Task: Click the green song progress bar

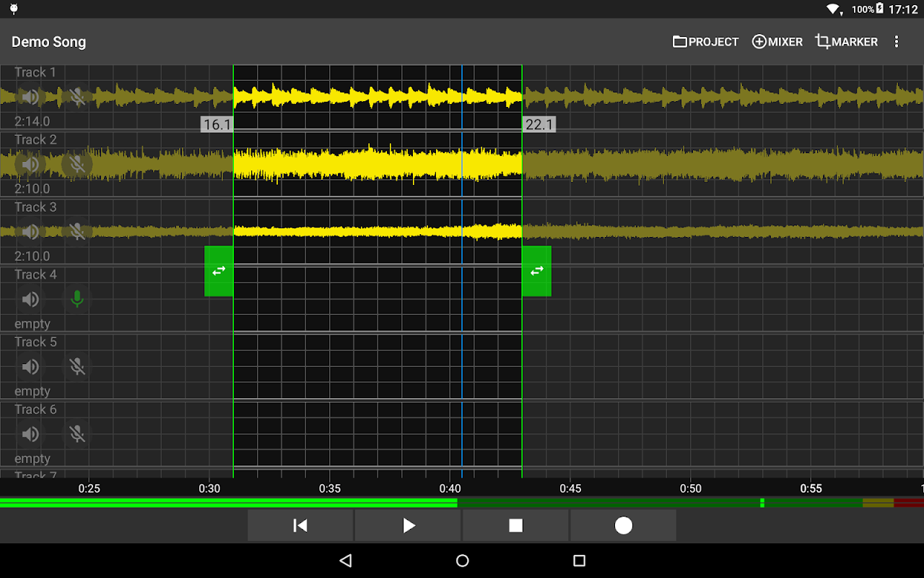Action: click(x=228, y=502)
